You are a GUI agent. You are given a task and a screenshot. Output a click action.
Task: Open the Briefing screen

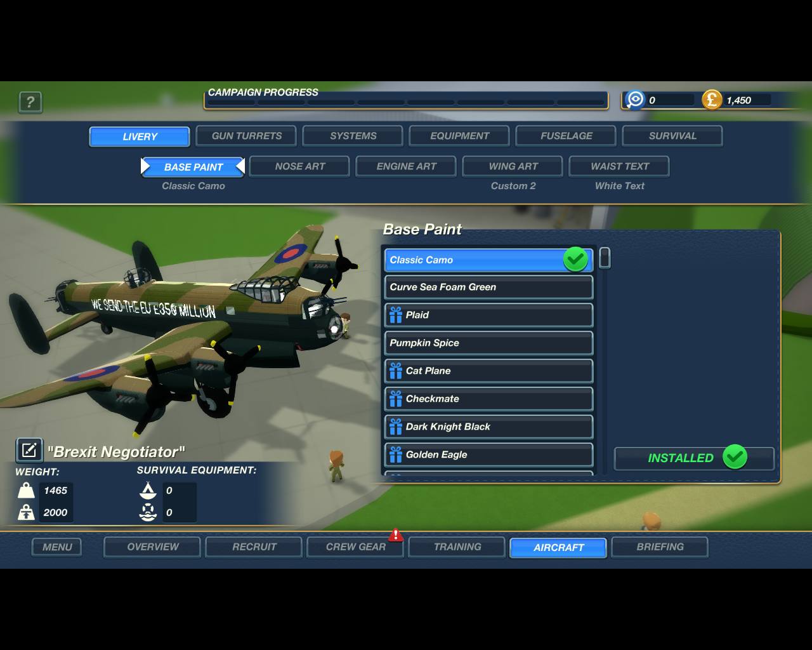(x=660, y=547)
